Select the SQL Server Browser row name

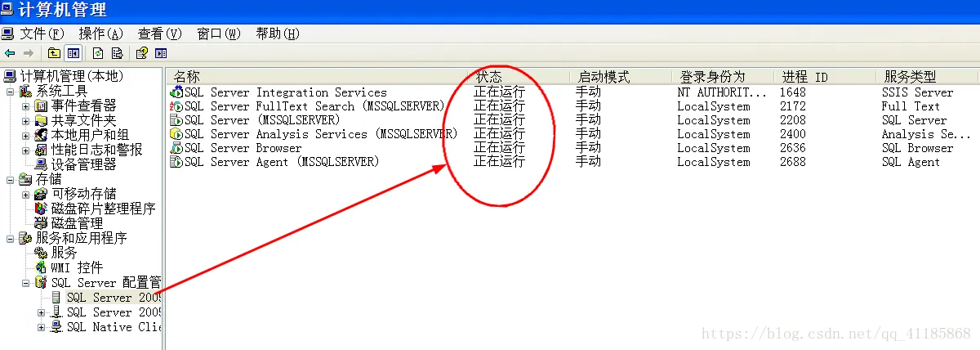coord(243,148)
